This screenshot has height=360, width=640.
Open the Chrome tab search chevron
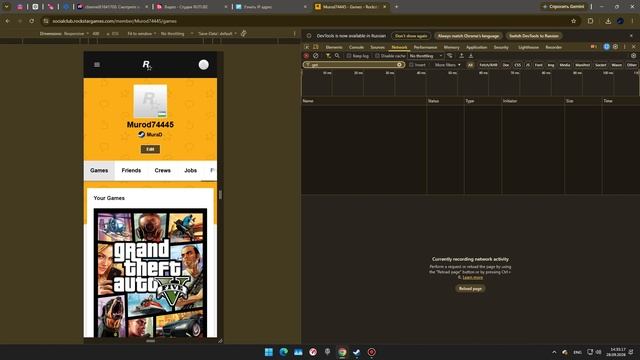point(7,7)
